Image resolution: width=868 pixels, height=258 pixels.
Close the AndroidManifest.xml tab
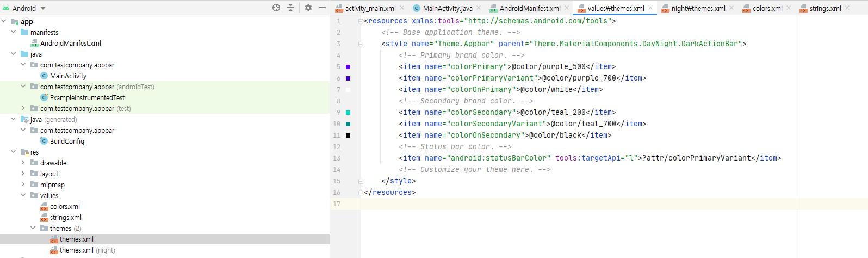[x=567, y=8]
